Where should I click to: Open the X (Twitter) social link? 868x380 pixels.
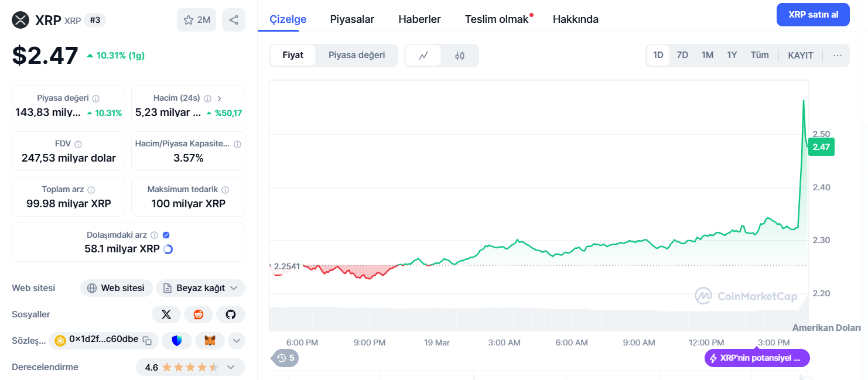(166, 314)
